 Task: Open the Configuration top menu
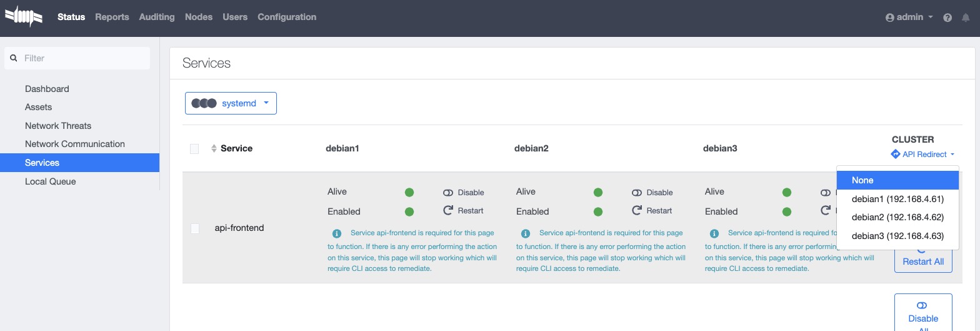pyautogui.click(x=287, y=17)
